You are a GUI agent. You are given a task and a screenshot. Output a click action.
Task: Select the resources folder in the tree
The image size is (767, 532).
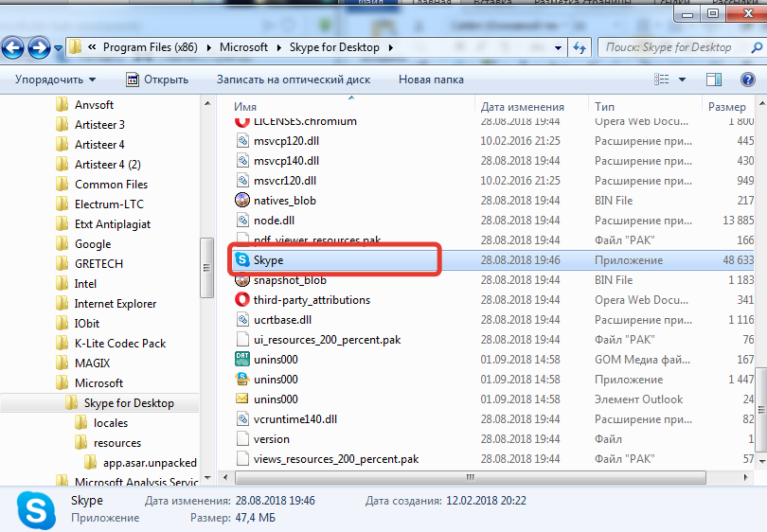117,443
